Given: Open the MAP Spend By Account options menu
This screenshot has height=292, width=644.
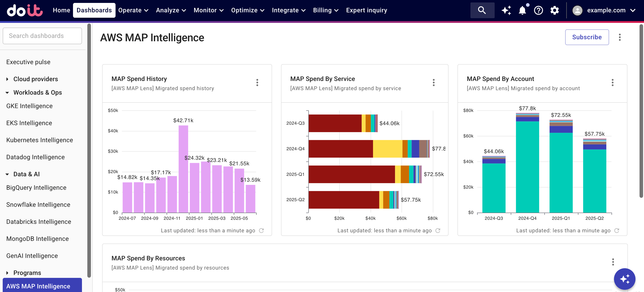Looking at the screenshot, I should [613, 83].
